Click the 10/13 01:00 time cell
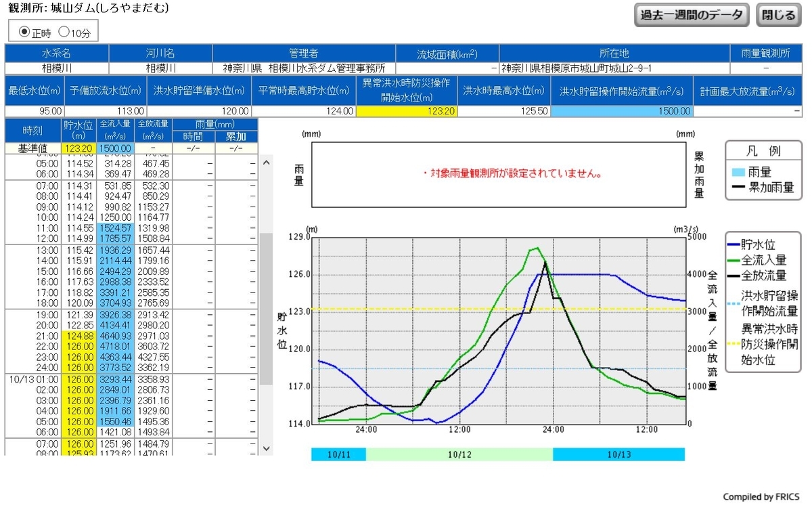Screen dimensions: 812x520 pos(33,379)
